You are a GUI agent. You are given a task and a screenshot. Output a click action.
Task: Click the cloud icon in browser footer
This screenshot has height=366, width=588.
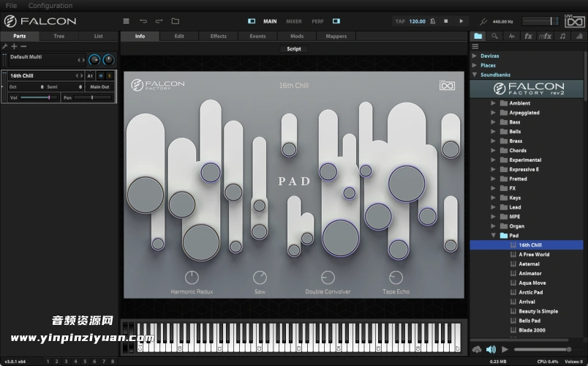point(477,350)
